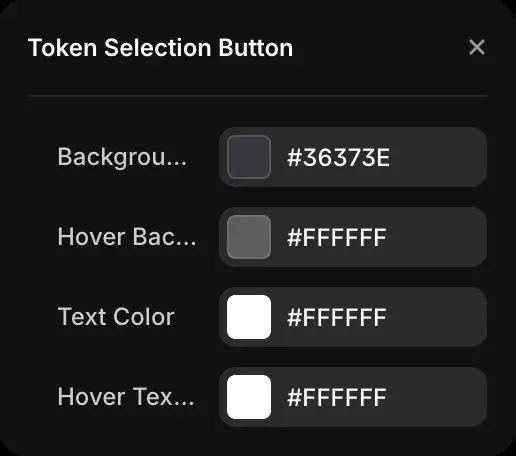The width and height of the screenshot is (516, 456).
Task: Click blank space inside Hover Background field
Action: 437,237
